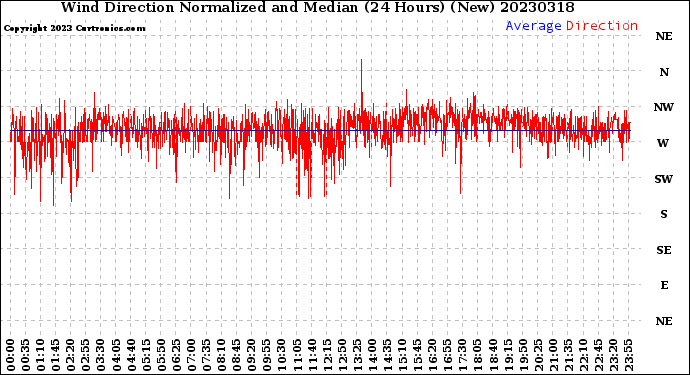Click the 09:55 time label
This screenshot has width=690, height=375.
click(267, 355)
